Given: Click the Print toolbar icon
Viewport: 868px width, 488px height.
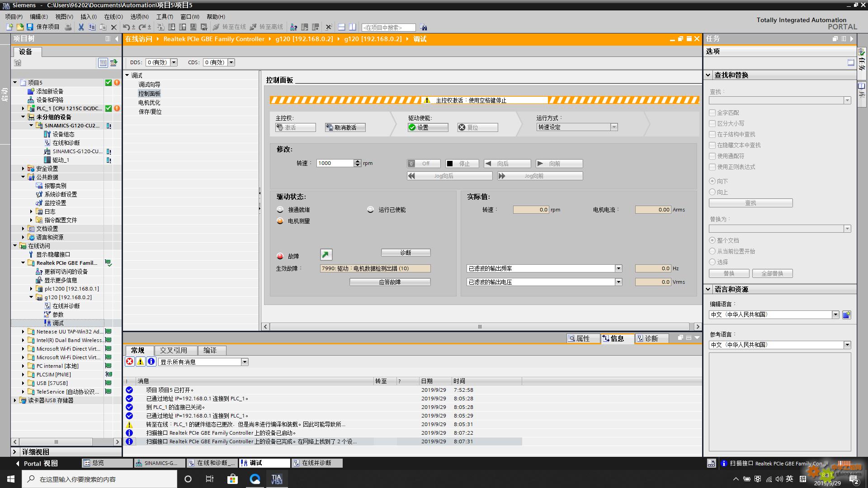Looking at the screenshot, I should click(68, 27).
